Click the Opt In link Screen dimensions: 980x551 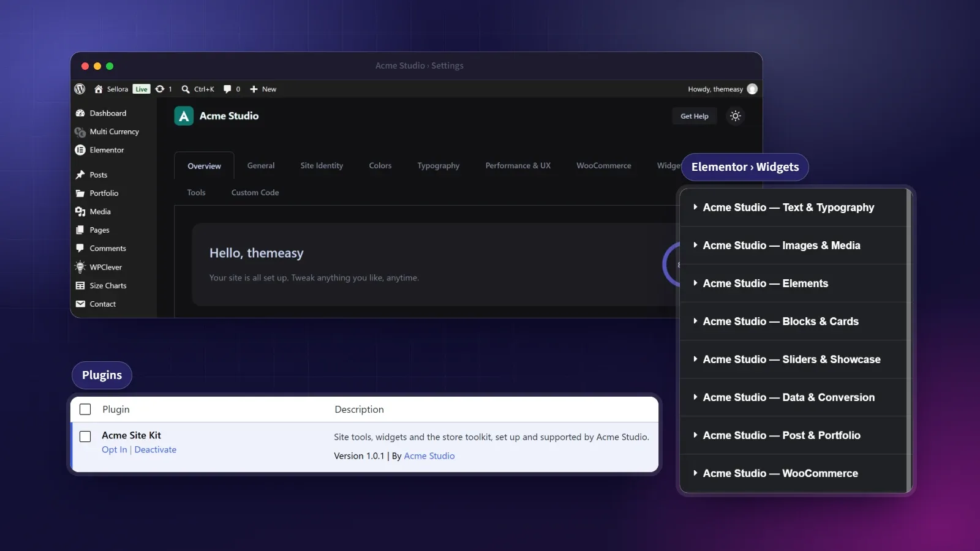point(115,449)
